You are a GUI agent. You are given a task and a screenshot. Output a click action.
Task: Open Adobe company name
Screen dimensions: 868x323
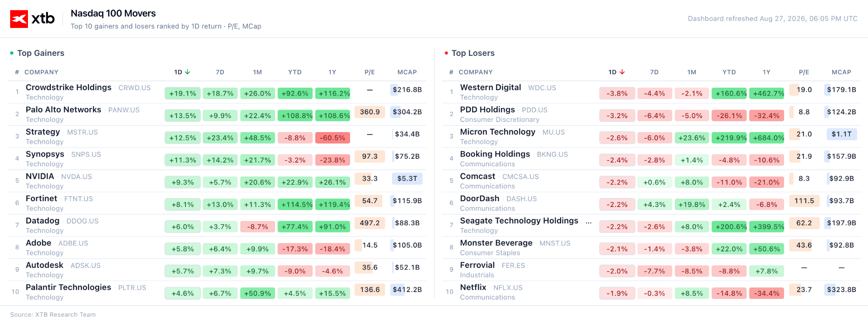pyautogui.click(x=39, y=243)
